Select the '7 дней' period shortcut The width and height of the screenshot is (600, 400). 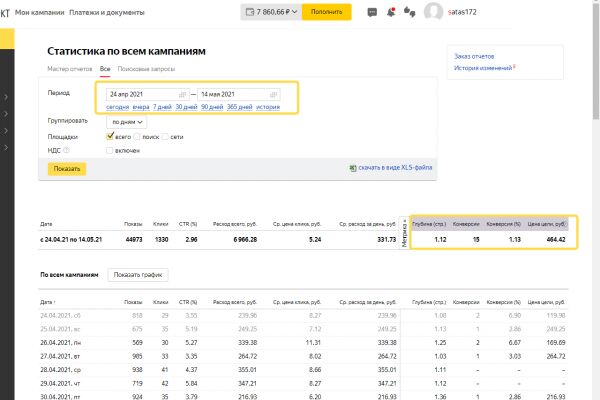pyautogui.click(x=162, y=107)
